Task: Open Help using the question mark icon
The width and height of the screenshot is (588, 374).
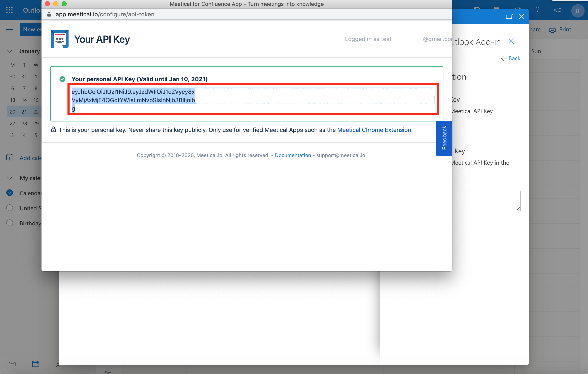Action: tap(537, 10)
